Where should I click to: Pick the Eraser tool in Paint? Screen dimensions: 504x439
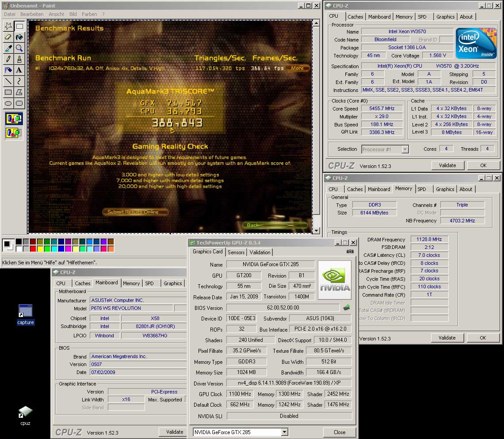click(x=8, y=37)
